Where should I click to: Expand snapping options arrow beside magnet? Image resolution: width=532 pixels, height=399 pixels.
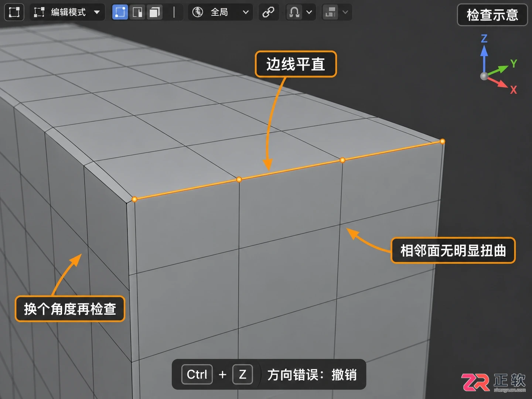309,12
